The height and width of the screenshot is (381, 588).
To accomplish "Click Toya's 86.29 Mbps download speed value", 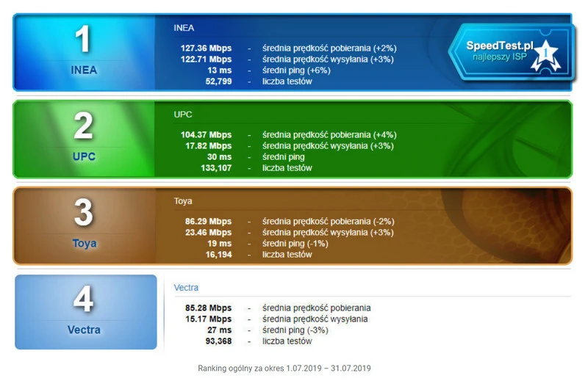I will (x=208, y=221).
